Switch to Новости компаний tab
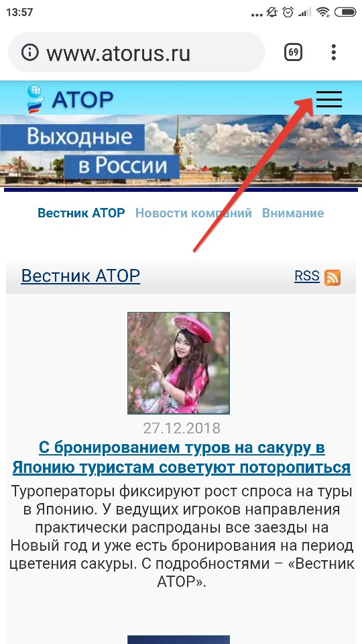The height and width of the screenshot is (644, 362). click(193, 213)
